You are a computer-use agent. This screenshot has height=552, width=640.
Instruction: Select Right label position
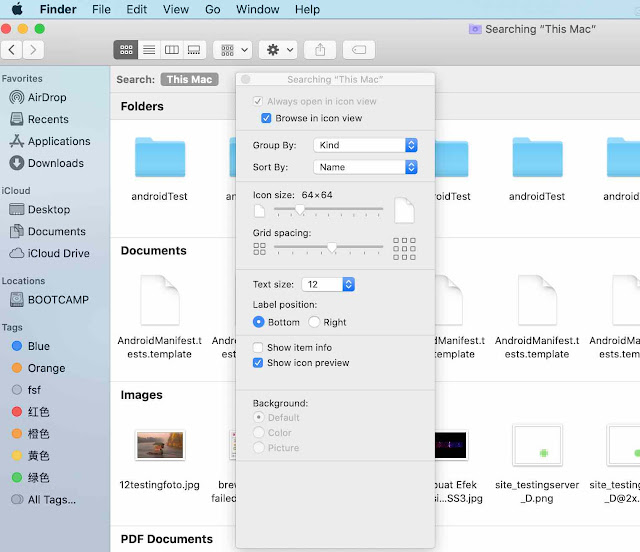[314, 322]
